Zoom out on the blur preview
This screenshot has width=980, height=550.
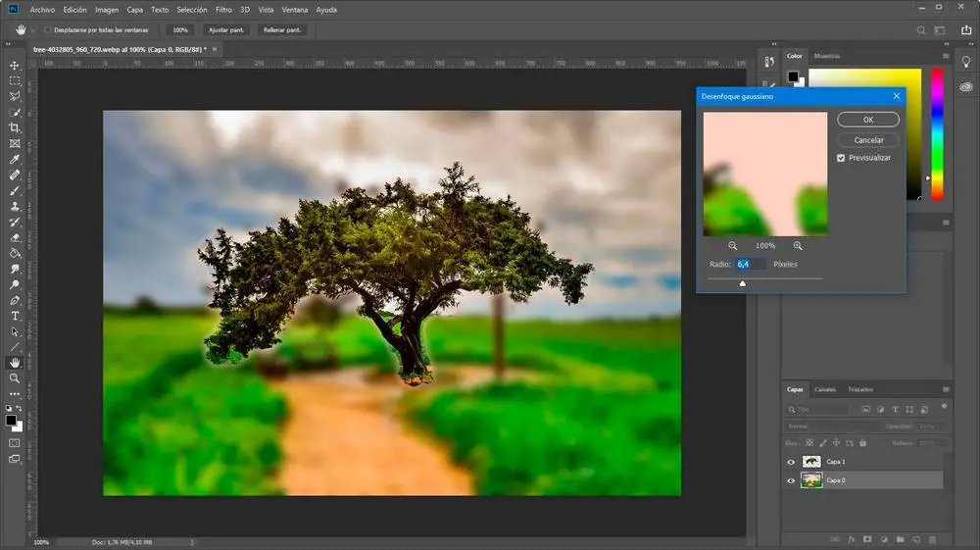point(733,245)
